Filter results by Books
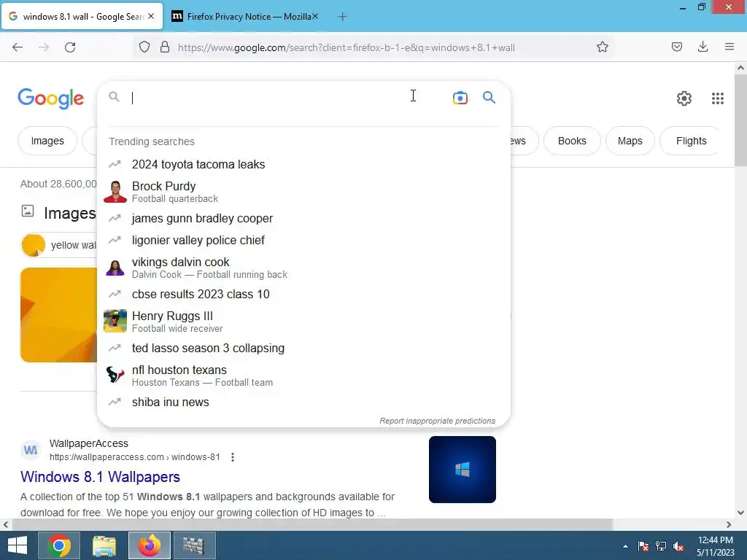747x560 pixels. (572, 141)
